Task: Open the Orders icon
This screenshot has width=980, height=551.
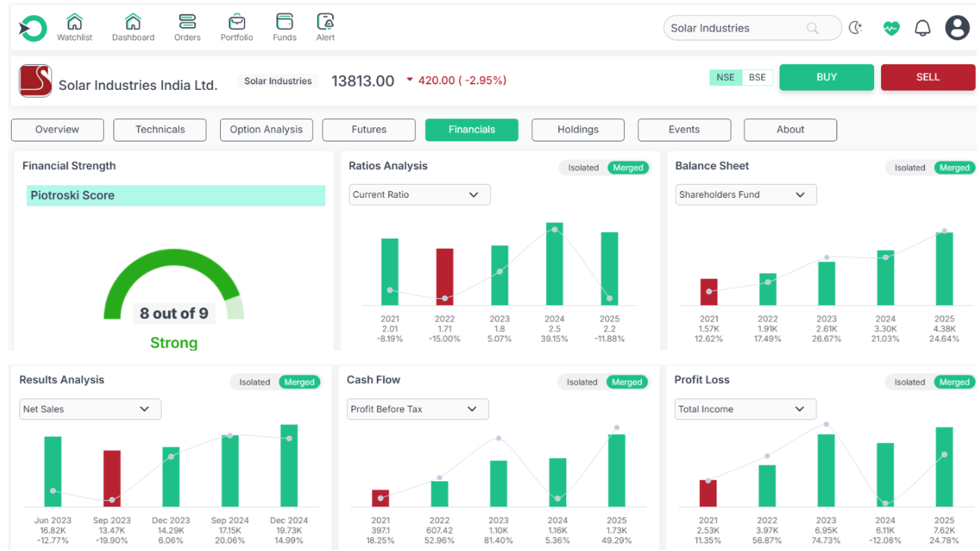Action: coord(187,22)
